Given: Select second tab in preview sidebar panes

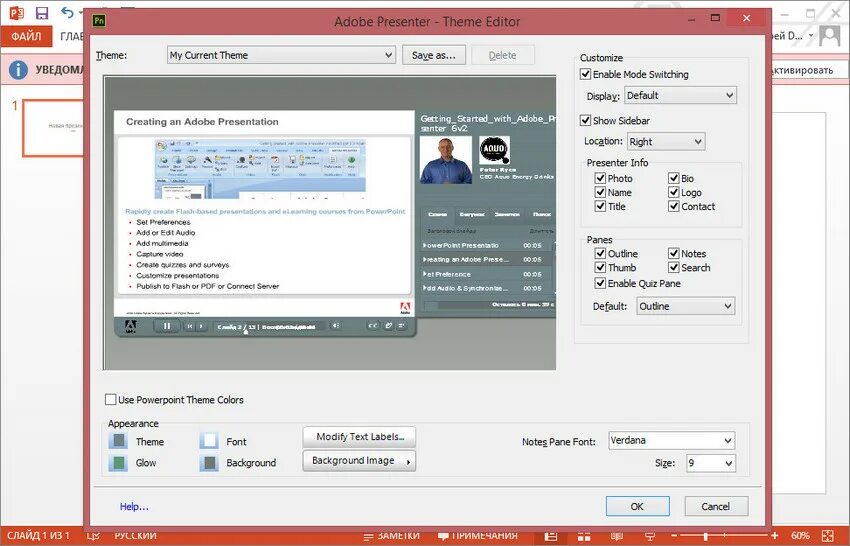Looking at the screenshot, I should pyautogui.click(x=472, y=215).
